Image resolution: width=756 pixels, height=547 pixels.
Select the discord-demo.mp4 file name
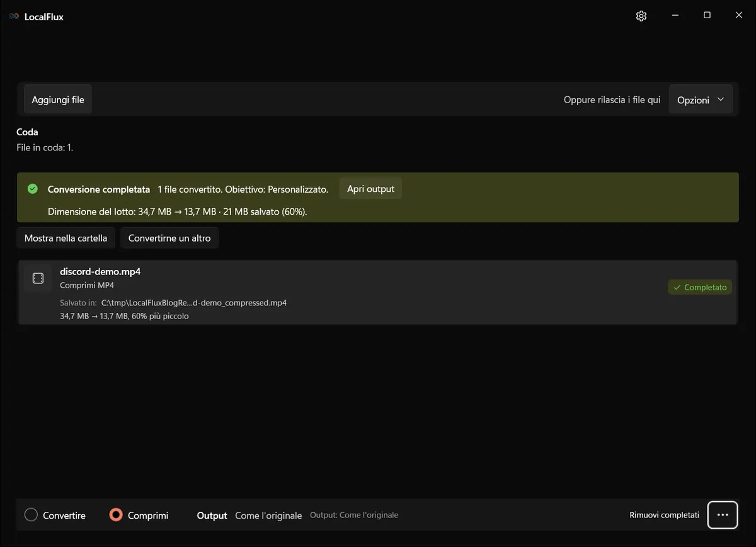[100, 272]
